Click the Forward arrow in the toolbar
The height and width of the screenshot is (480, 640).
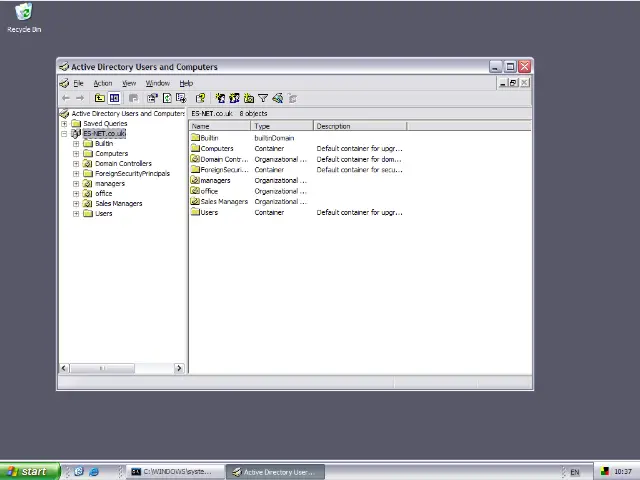coord(80,98)
